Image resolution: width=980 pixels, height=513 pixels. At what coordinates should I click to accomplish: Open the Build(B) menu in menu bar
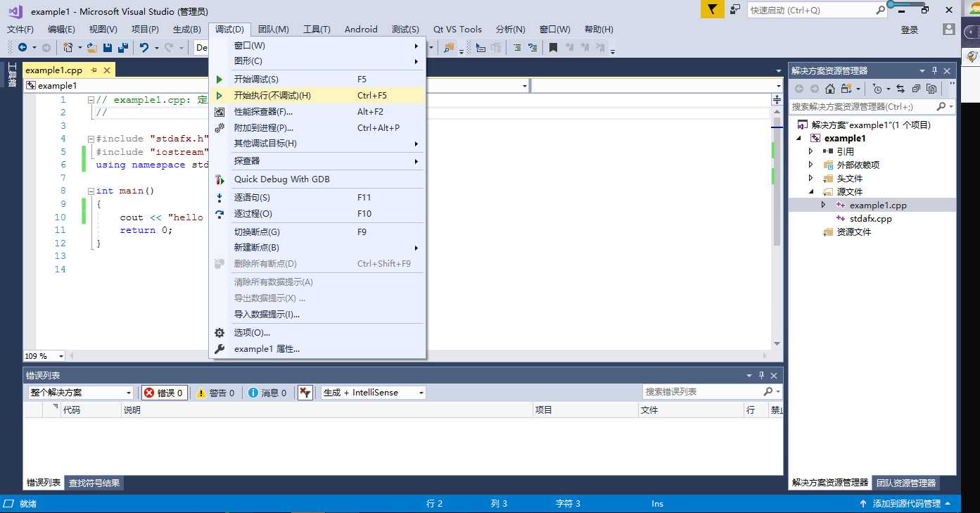(x=186, y=30)
